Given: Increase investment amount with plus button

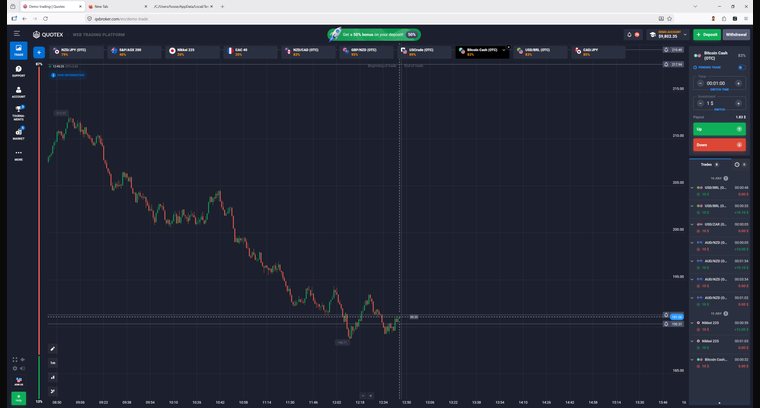Looking at the screenshot, I should (x=739, y=103).
